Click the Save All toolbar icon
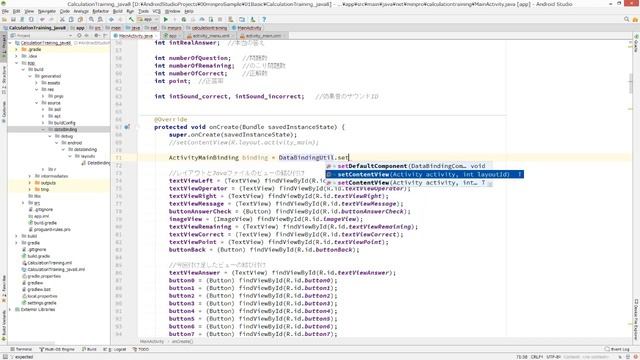Image resolution: width=640 pixels, height=360 pixels. [x=13, y=19]
